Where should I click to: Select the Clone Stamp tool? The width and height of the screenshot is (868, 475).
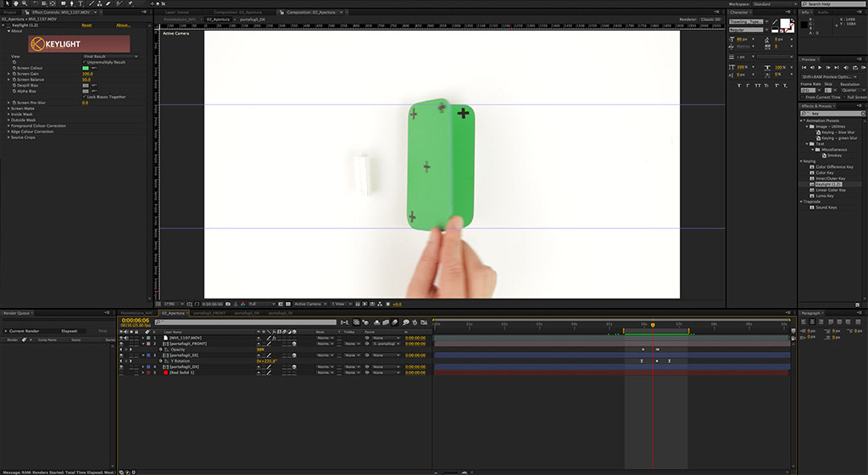coord(100,4)
